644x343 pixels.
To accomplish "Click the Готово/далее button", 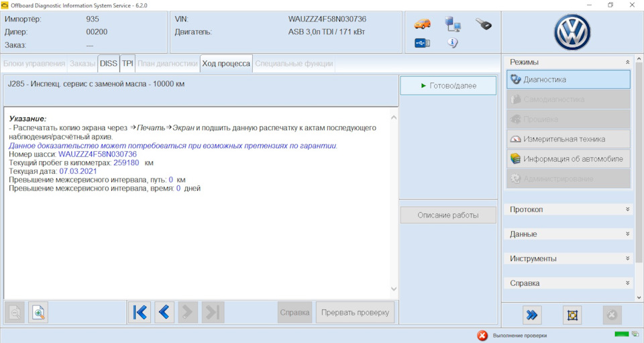I will point(448,85).
